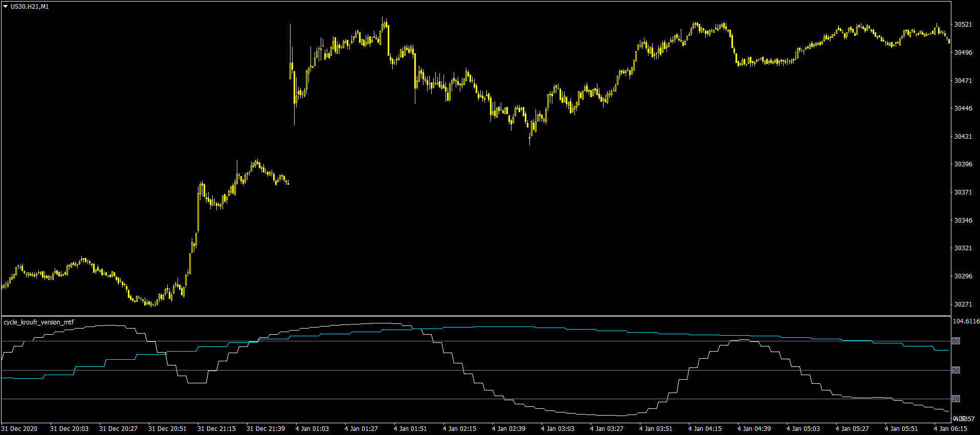
Task: Click the 104.6116 indicator scale value
Action: (x=966, y=321)
